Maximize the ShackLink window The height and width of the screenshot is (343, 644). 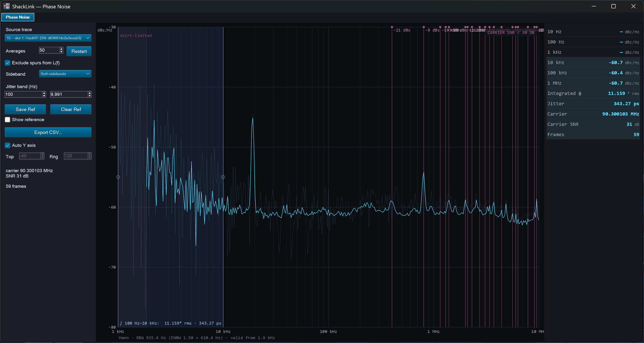(x=614, y=6)
